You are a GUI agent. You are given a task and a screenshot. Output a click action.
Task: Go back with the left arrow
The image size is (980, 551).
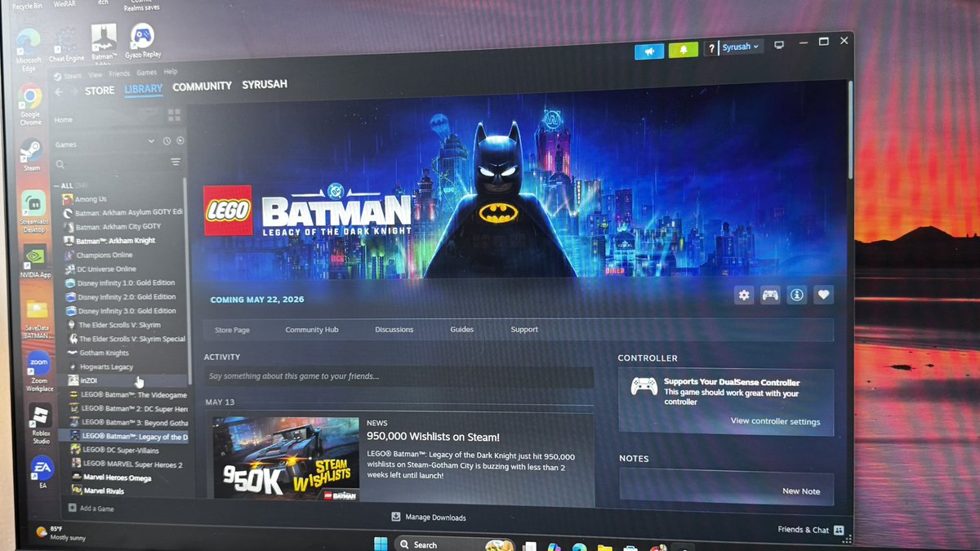60,92
